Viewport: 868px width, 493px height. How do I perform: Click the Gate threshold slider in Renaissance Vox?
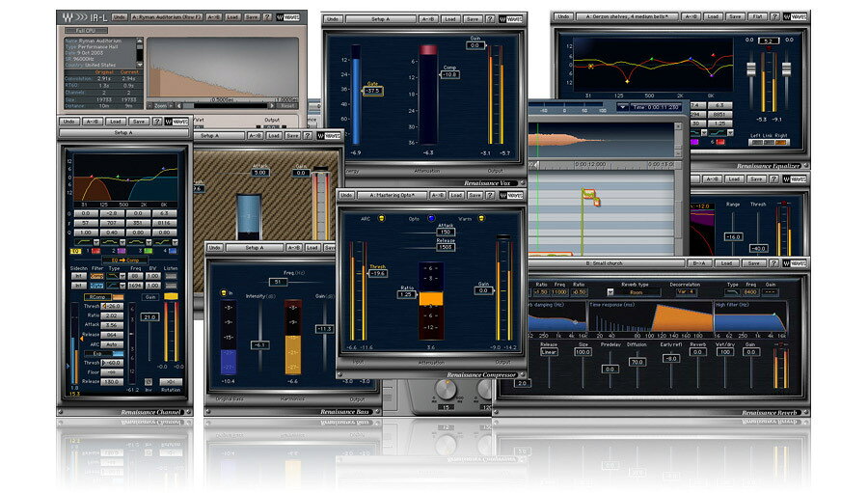point(372,91)
